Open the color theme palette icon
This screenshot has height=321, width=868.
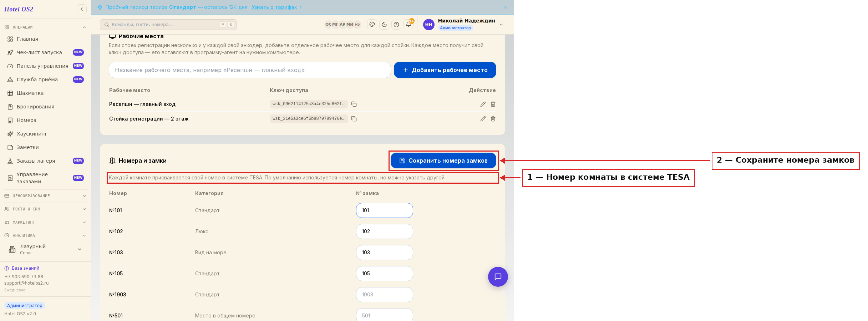click(372, 25)
